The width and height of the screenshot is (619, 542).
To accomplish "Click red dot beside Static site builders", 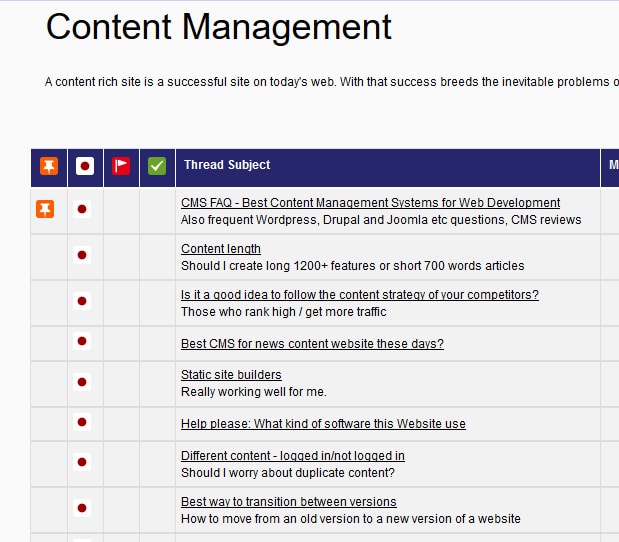I will pos(83,382).
